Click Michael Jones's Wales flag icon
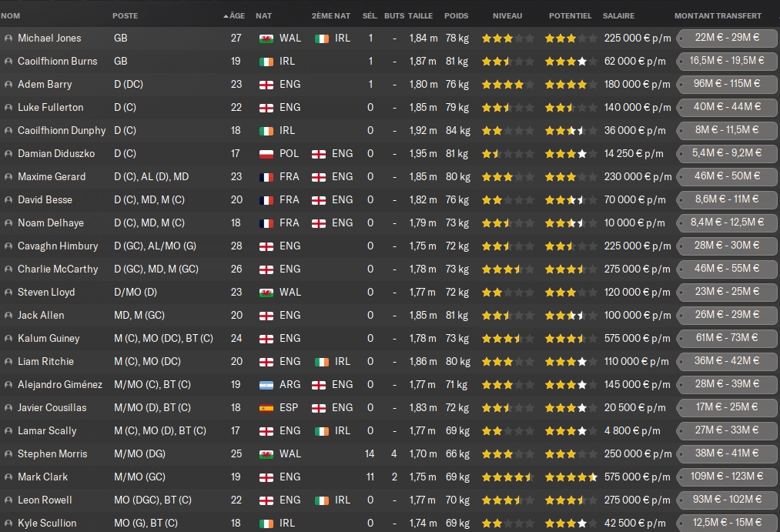Screen dimensions: 780x532 pos(266,38)
